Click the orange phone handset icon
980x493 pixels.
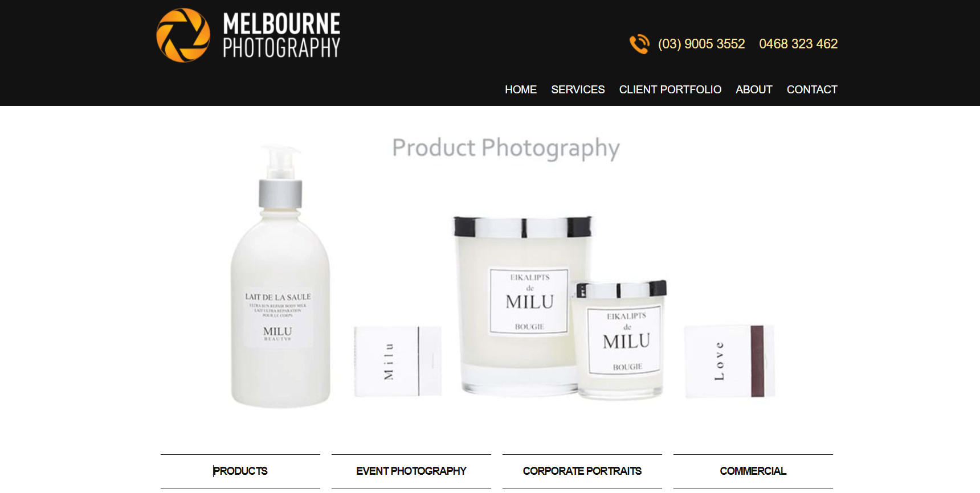(x=639, y=44)
